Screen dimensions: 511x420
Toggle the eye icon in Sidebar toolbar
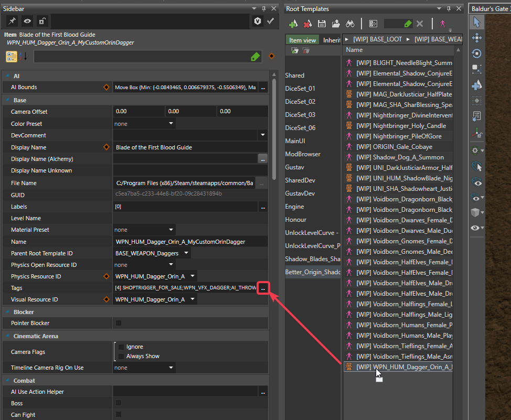point(27,21)
